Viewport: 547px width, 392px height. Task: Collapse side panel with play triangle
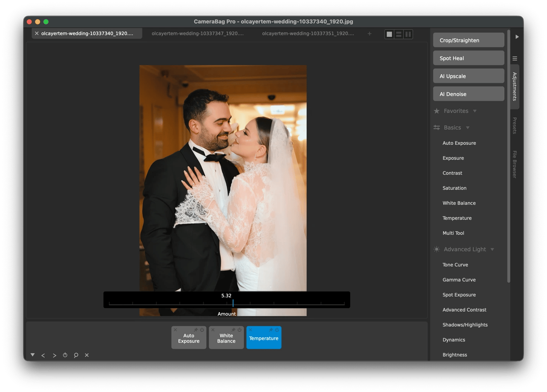(517, 37)
